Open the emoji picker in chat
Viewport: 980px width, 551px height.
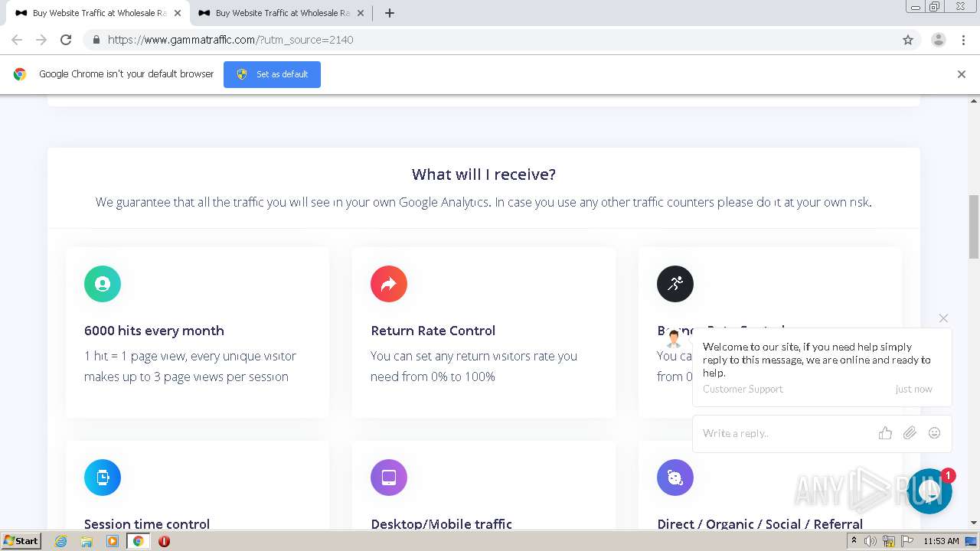pos(934,433)
